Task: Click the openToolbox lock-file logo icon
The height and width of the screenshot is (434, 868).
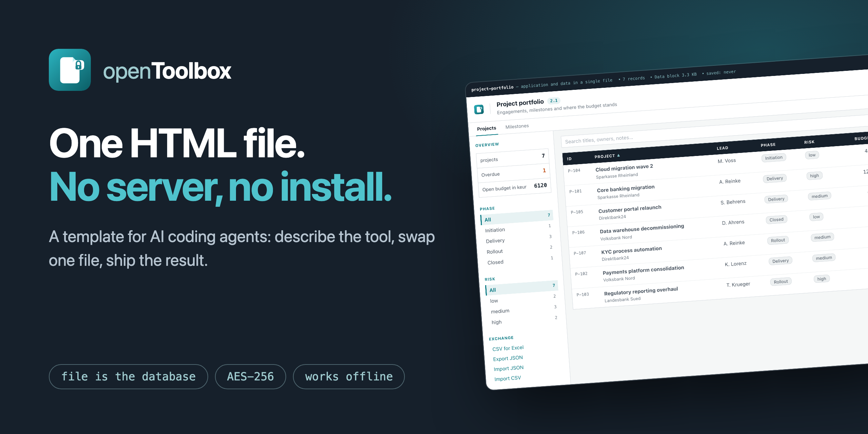Action: tap(70, 70)
